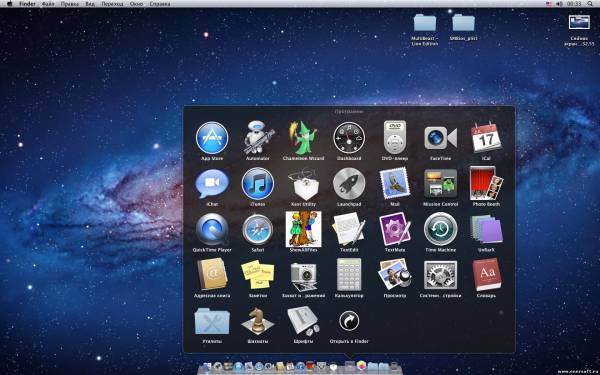Open Chameleon Wizard app

303,138
